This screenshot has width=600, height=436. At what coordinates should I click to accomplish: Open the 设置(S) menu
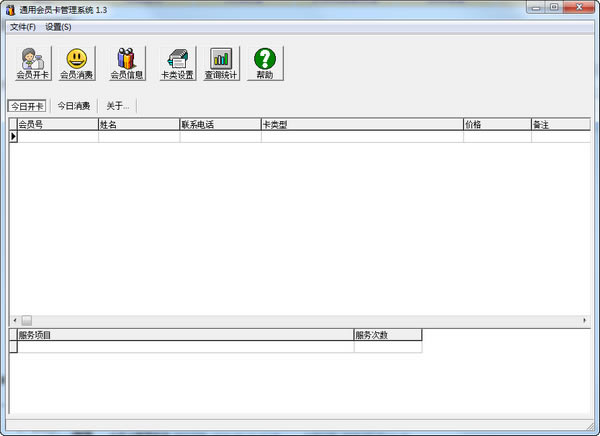58,27
